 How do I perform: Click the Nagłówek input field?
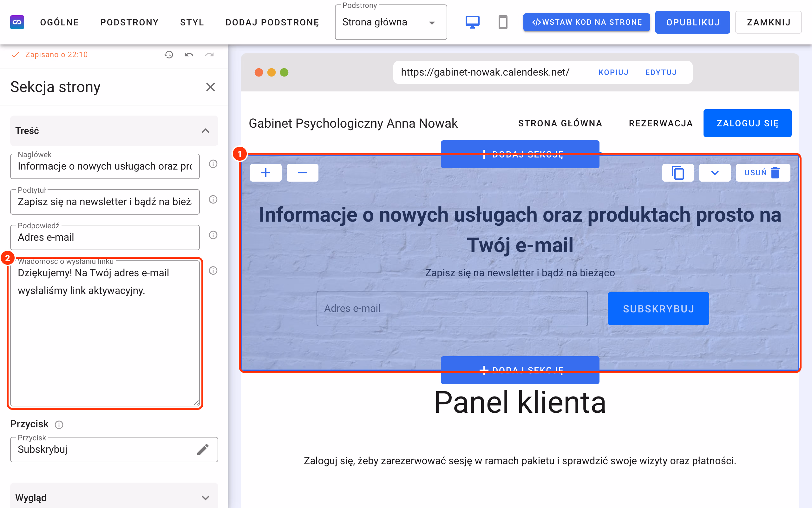pos(105,166)
